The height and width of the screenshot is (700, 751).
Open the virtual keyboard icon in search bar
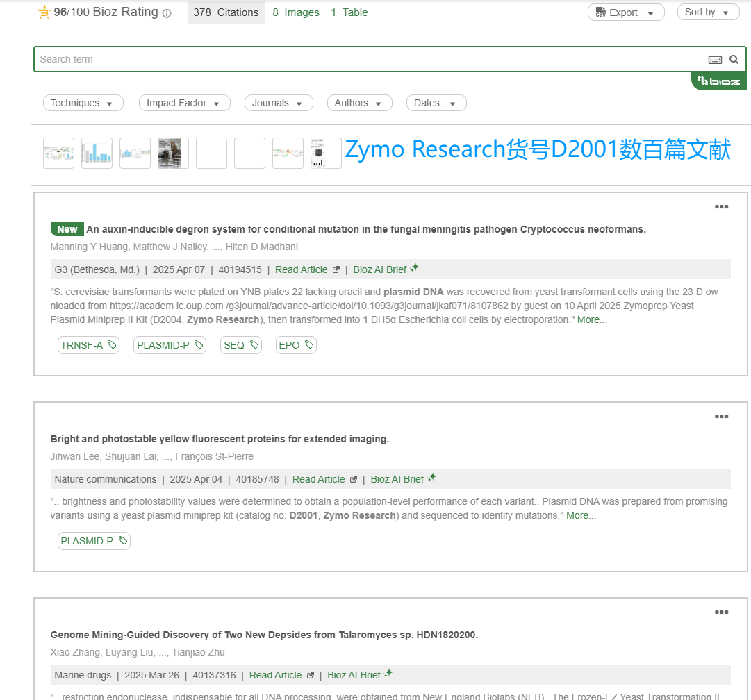[x=715, y=59]
